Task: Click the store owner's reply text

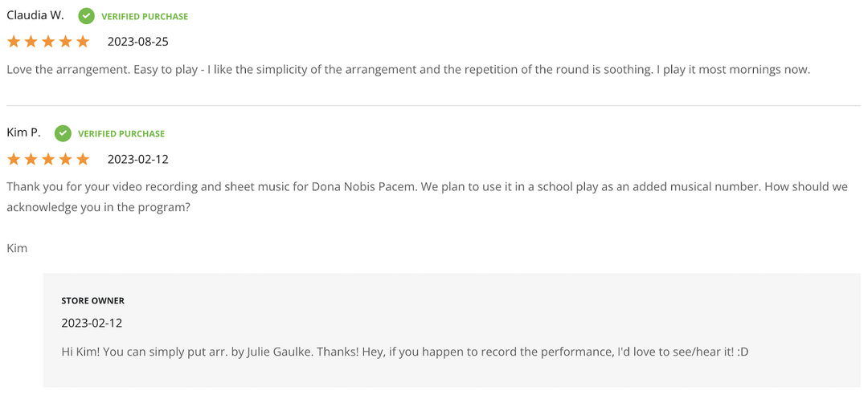Action: click(x=404, y=351)
